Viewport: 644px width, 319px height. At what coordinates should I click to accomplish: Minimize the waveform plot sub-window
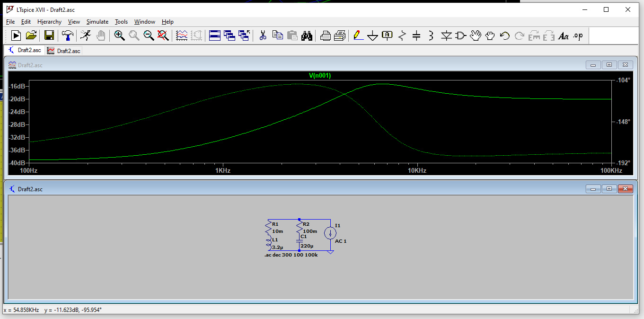click(593, 65)
